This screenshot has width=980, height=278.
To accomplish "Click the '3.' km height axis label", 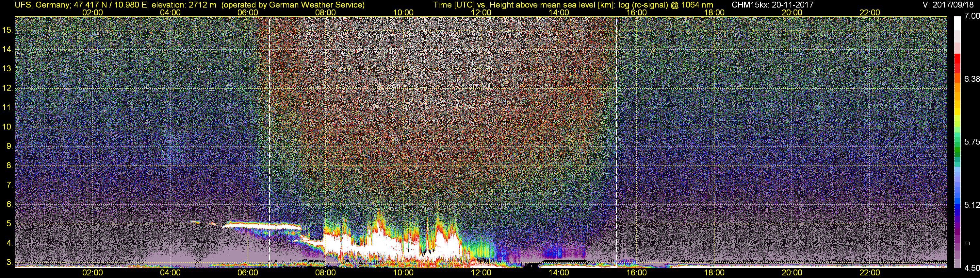I will coord(9,262).
